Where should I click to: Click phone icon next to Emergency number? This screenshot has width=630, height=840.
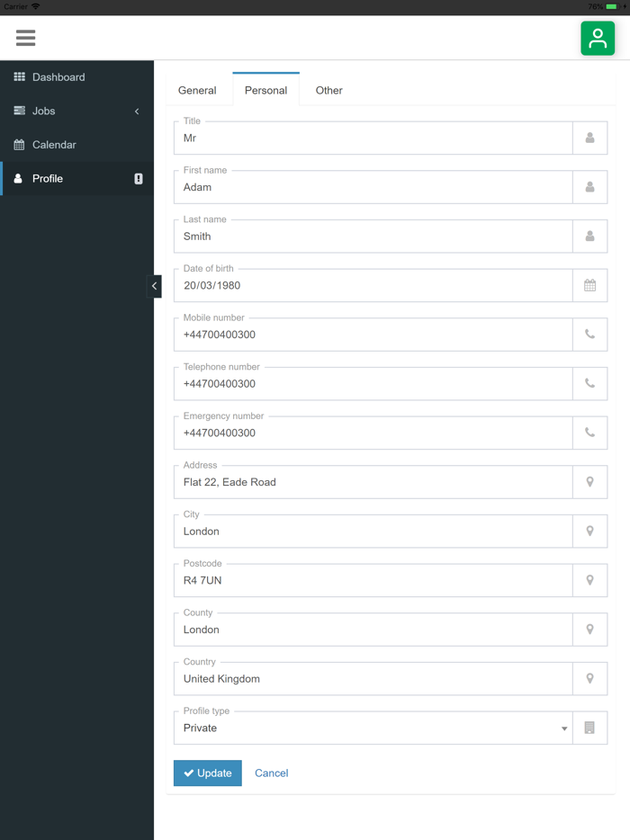[x=589, y=433]
